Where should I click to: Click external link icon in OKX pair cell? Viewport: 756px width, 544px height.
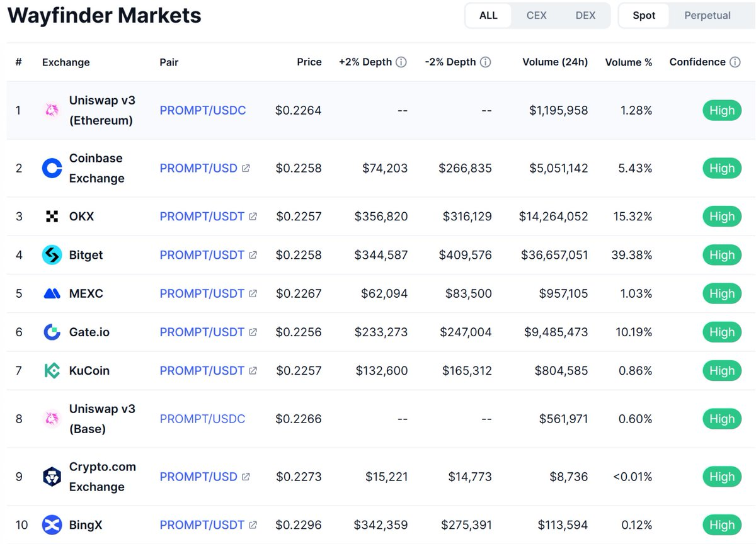click(253, 217)
